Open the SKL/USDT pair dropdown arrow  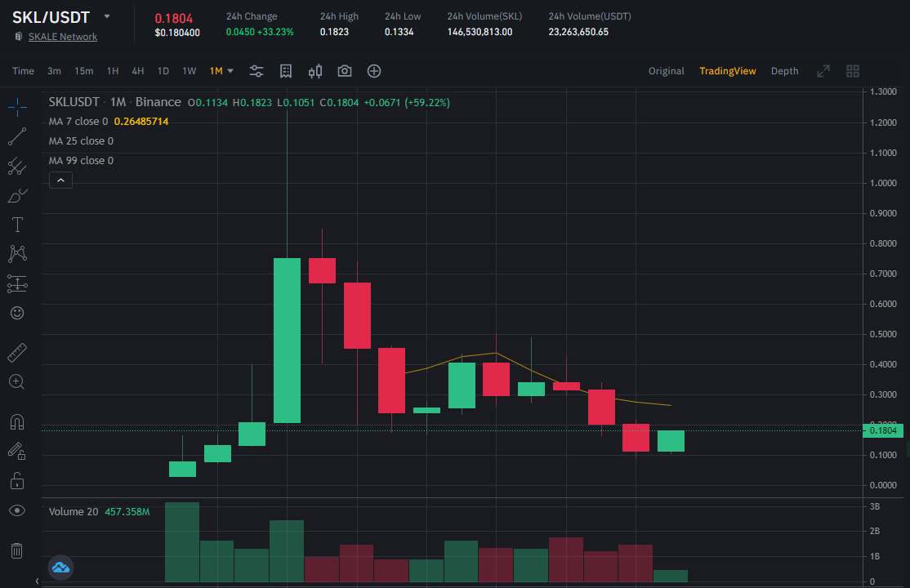(x=107, y=16)
